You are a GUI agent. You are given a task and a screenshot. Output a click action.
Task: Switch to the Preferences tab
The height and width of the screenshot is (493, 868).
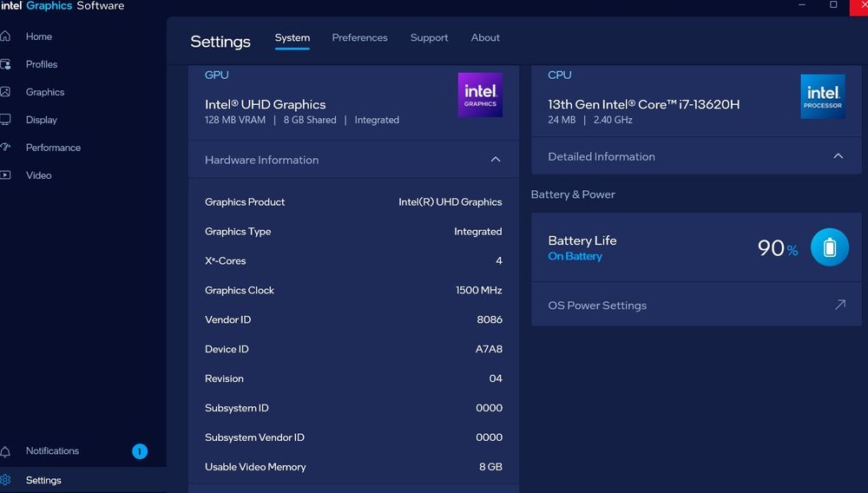359,38
